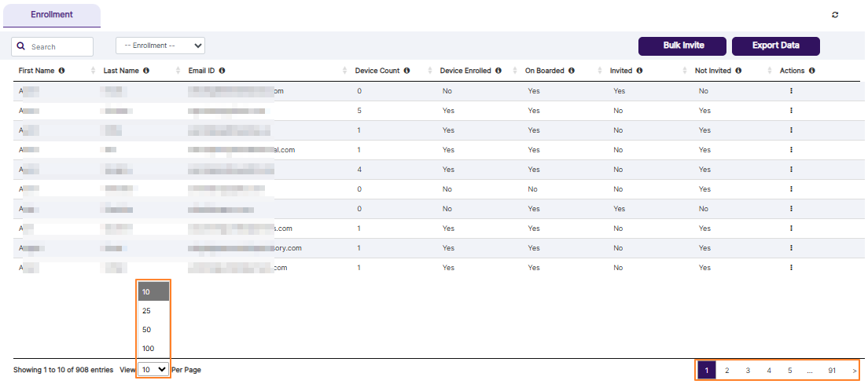Go to page 2
868x384 pixels.
click(x=726, y=370)
